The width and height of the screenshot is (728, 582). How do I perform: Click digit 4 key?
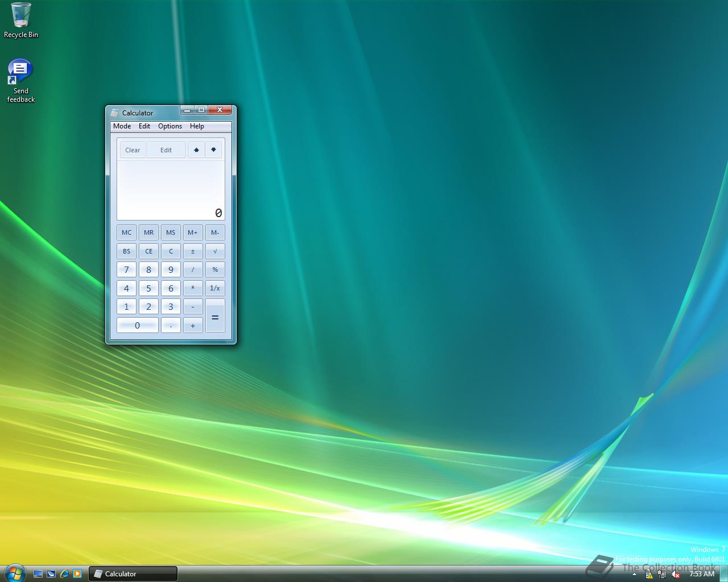click(126, 288)
